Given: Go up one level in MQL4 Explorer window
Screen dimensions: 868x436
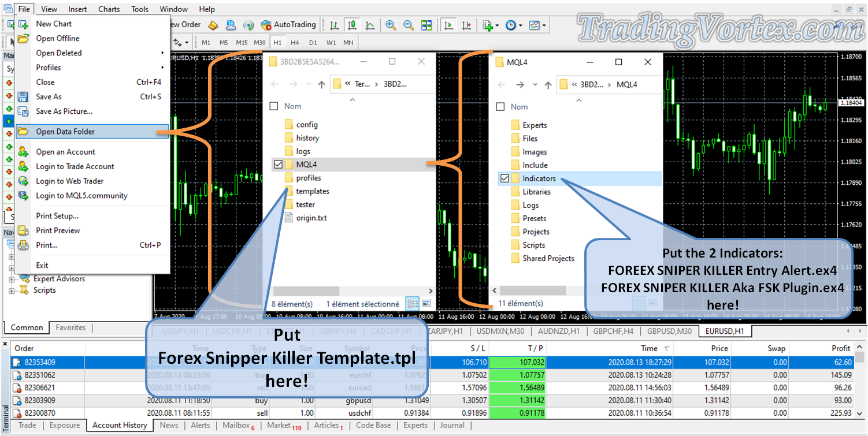Looking at the screenshot, I should (x=548, y=85).
